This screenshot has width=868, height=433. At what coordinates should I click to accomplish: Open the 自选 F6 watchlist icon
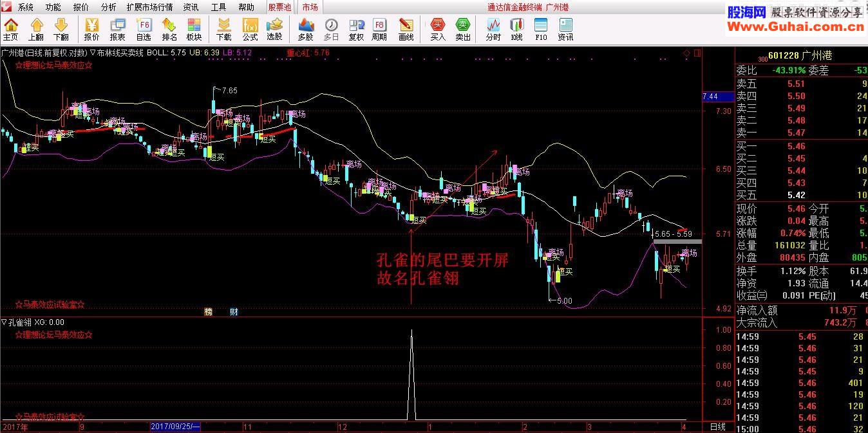(144, 29)
